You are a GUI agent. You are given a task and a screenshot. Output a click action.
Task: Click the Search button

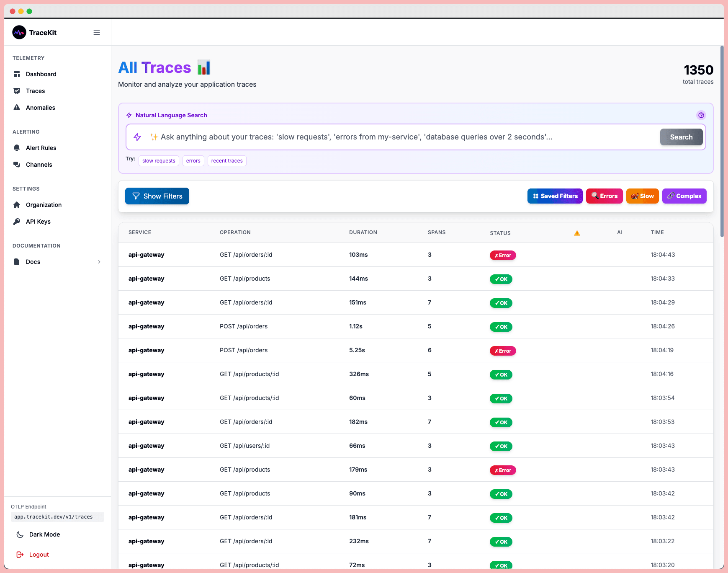[x=681, y=137]
